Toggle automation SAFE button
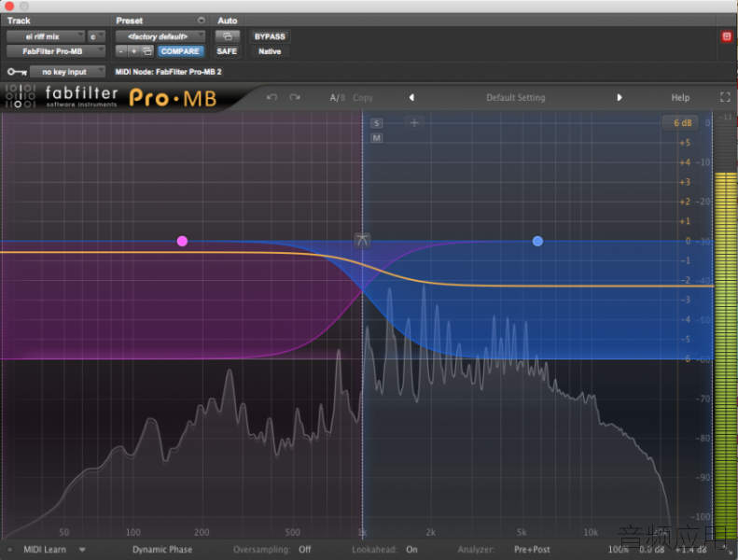 pyautogui.click(x=227, y=51)
